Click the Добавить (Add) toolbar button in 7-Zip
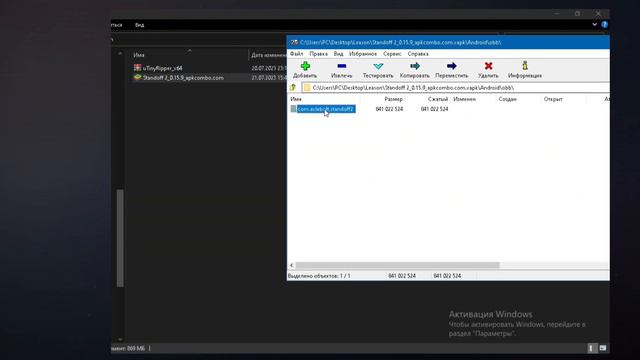 [x=305, y=70]
